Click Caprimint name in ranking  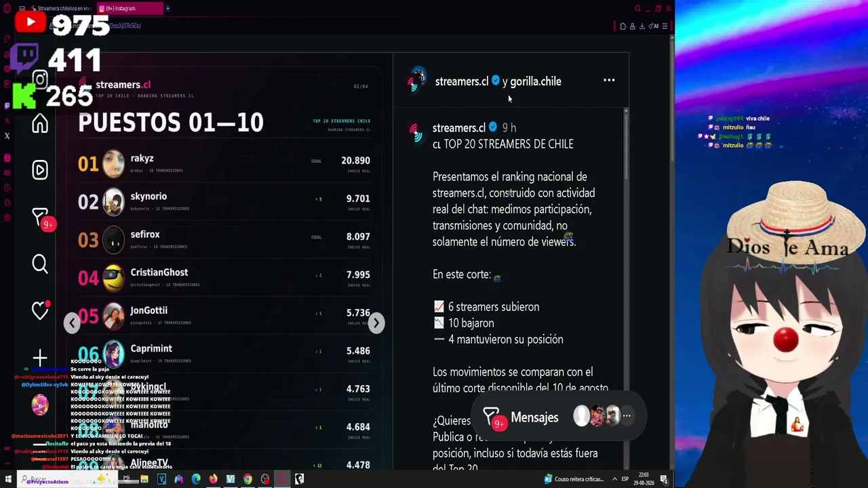click(151, 348)
